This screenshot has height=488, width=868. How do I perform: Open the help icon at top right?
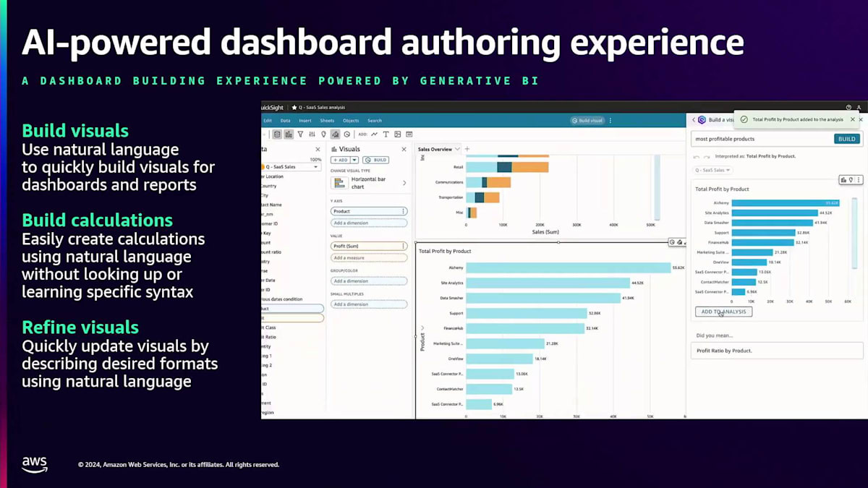pyautogui.click(x=848, y=107)
